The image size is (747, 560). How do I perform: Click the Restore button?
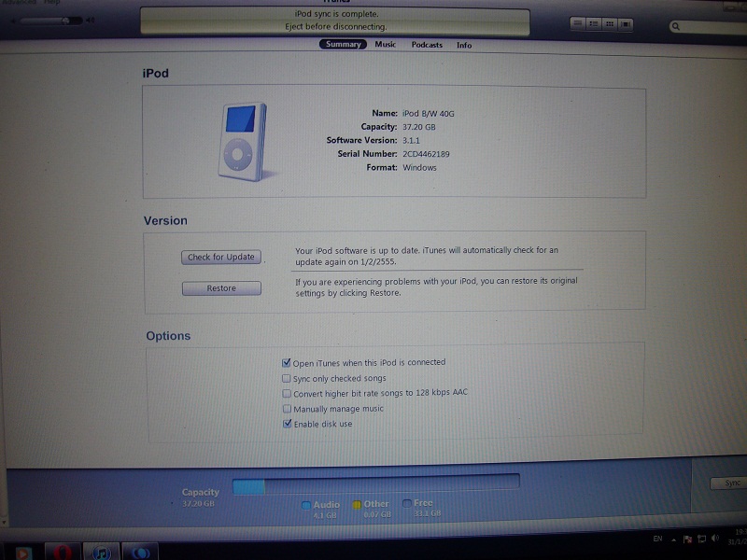[x=221, y=288]
